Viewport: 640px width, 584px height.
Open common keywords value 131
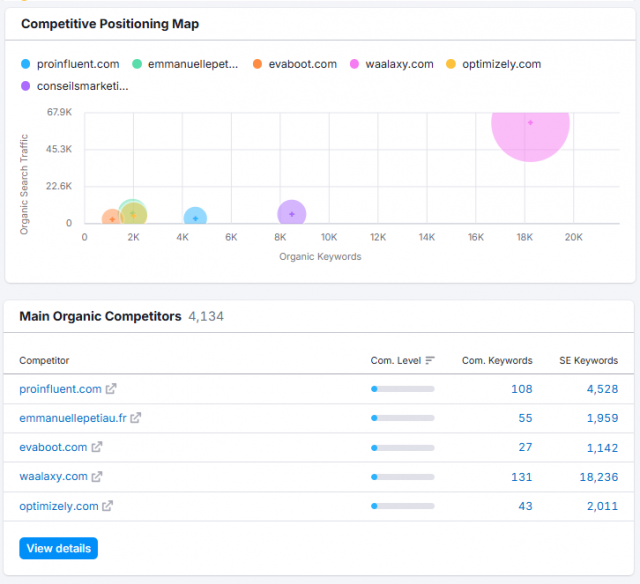[522, 477]
